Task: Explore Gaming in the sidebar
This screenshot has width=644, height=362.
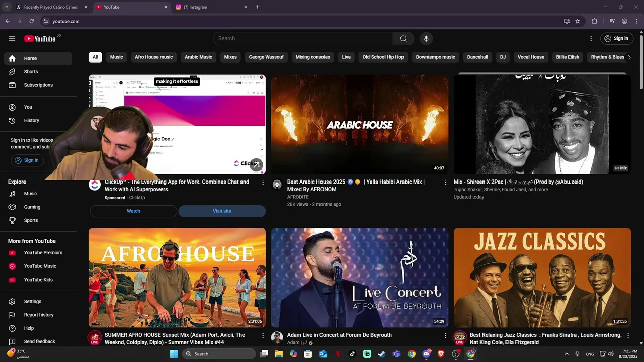Action: [38, 207]
